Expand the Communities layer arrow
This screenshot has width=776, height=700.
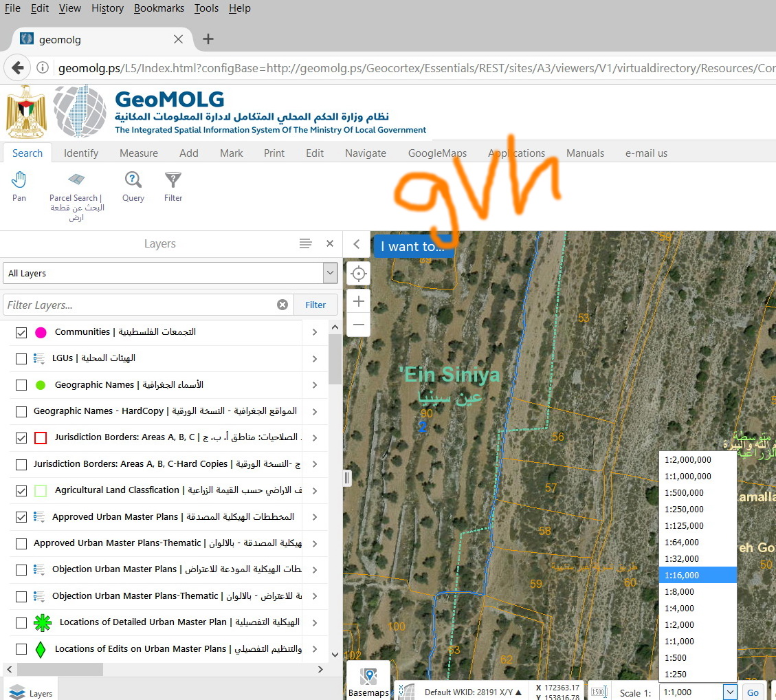point(315,332)
